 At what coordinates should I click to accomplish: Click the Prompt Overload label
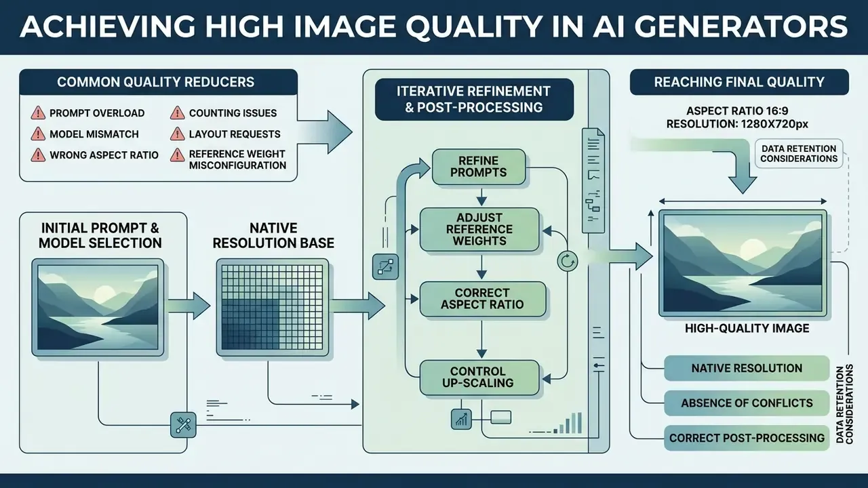96,113
